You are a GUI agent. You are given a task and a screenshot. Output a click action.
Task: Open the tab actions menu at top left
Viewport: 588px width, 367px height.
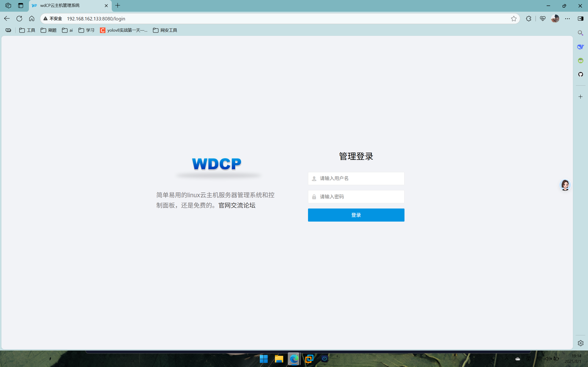(8, 5)
